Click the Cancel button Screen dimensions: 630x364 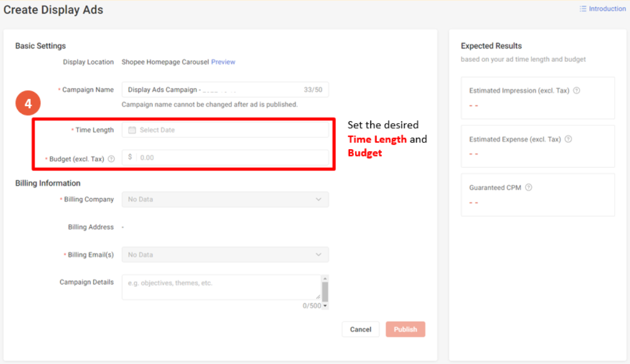click(360, 329)
